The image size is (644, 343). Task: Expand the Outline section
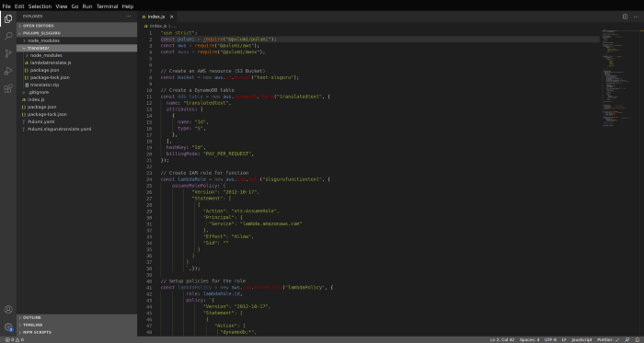pos(76,317)
